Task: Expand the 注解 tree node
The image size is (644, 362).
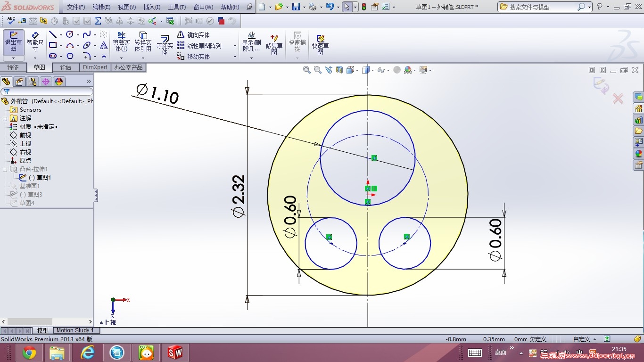Action: point(5,118)
